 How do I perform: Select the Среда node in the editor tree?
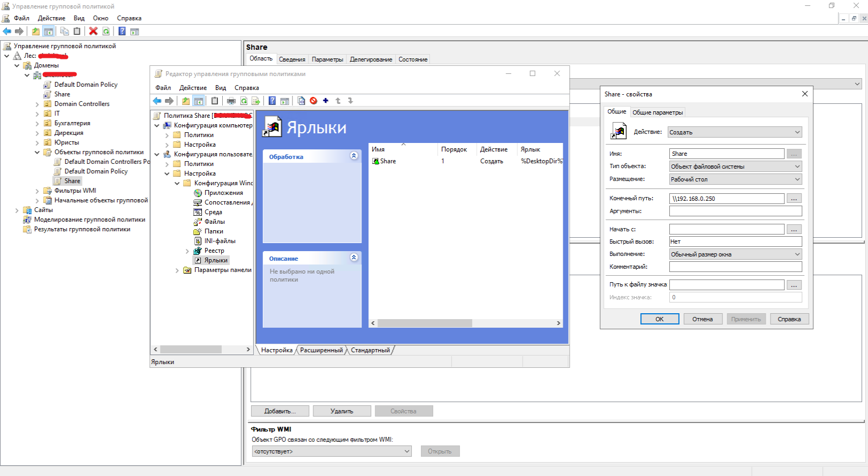[213, 212]
